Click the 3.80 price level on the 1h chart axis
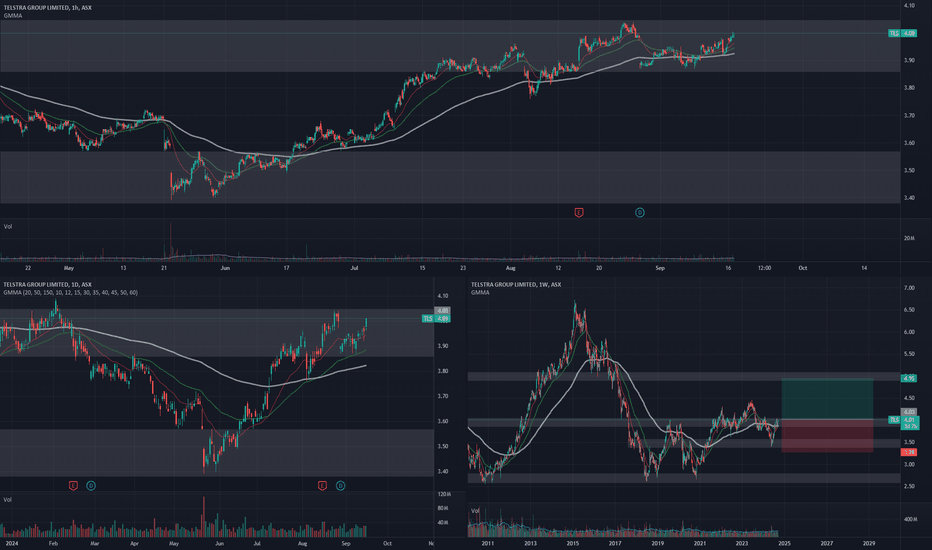This screenshot has height=550, width=932. click(909, 87)
